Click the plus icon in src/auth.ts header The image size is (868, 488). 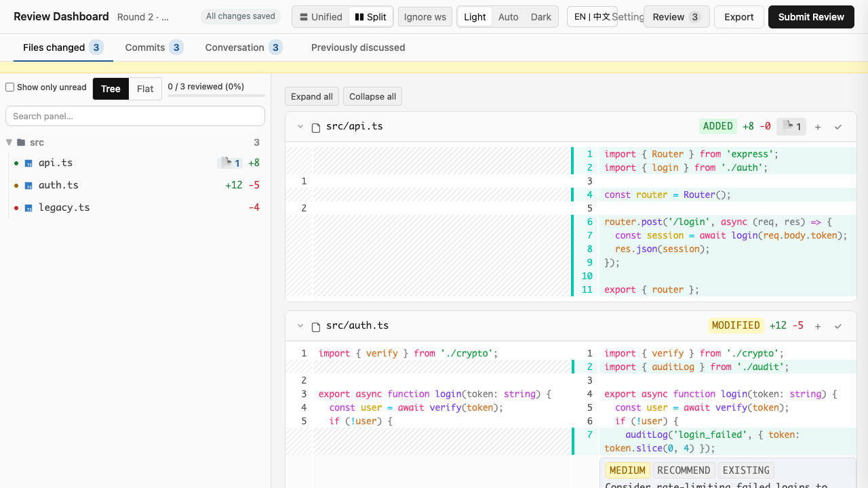pyautogui.click(x=818, y=326)
